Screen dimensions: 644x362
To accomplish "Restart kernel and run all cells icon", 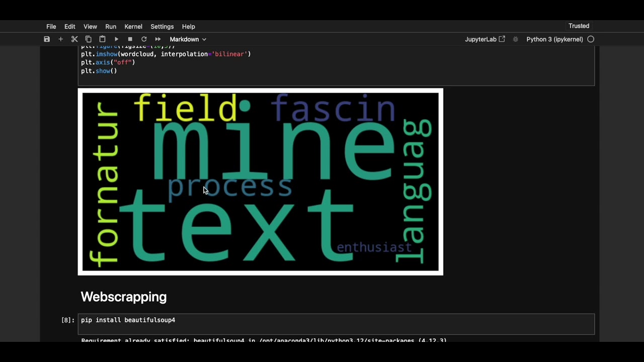I will tap(158, 39).
